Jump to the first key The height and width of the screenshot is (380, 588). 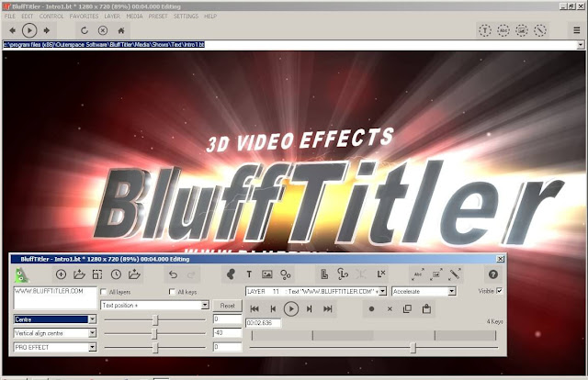tap(254, 308)
